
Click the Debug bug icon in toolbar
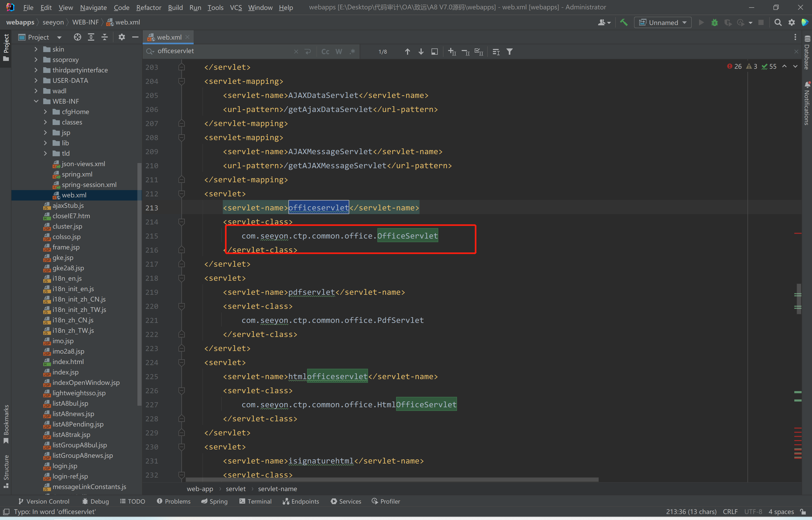click(x=714, y=22)
